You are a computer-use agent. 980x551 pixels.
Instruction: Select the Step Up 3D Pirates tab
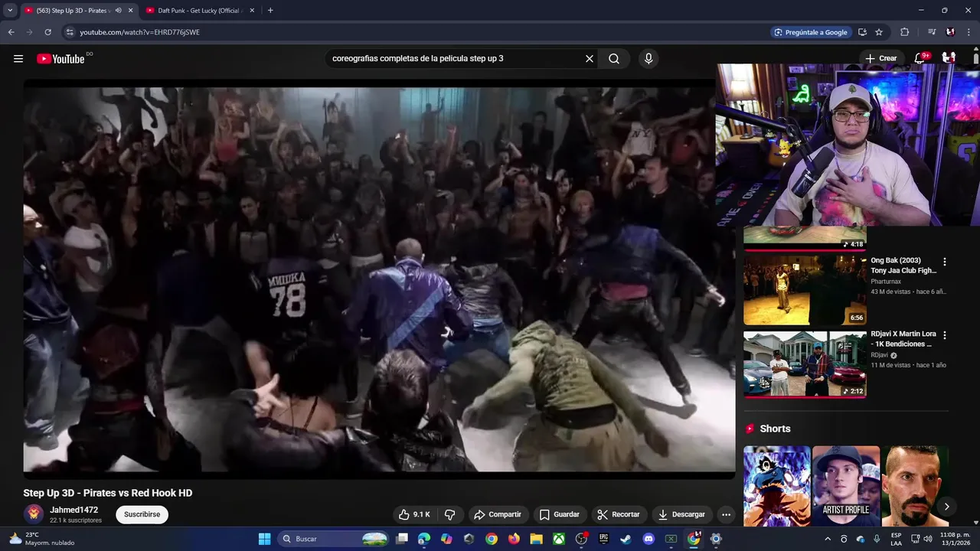click(78, 11)
